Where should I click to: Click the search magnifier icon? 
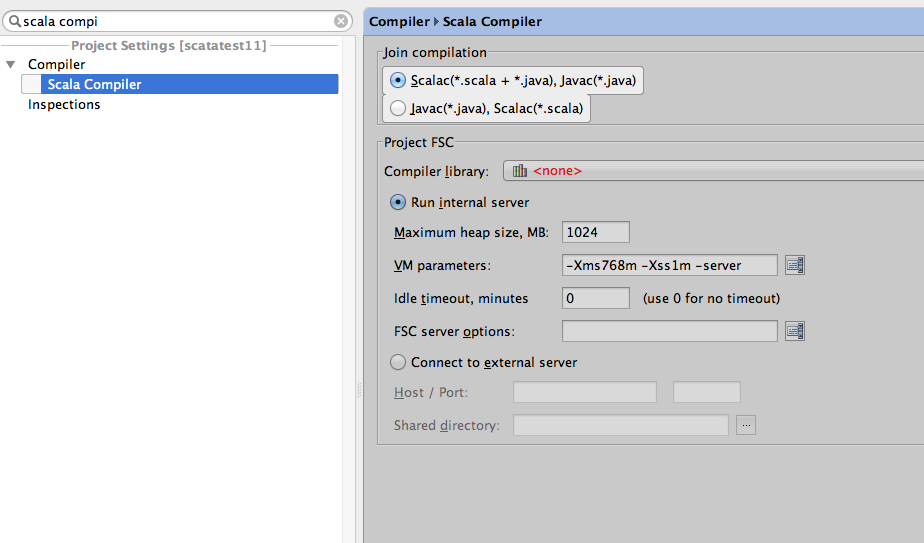pos(15,21)
